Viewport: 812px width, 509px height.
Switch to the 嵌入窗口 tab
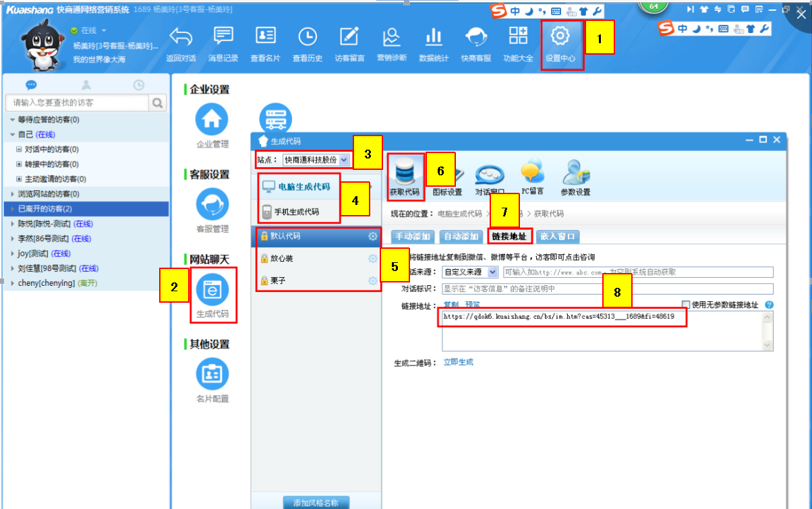click(558, 237)
